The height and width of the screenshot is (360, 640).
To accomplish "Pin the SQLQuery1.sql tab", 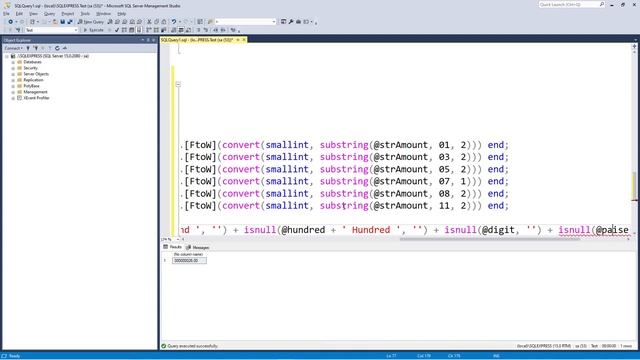I will point(238,40).
